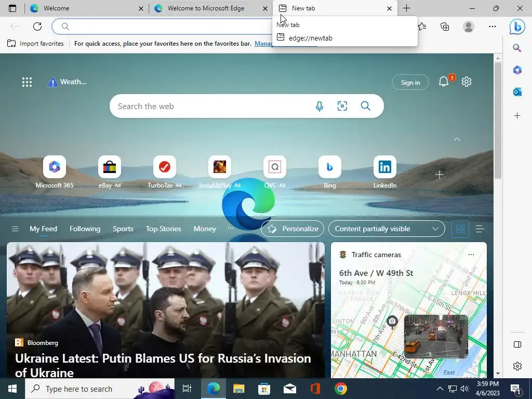Open visual search camera icon
The width and height of the screenshot is (532, 399).
pos(342,106)
